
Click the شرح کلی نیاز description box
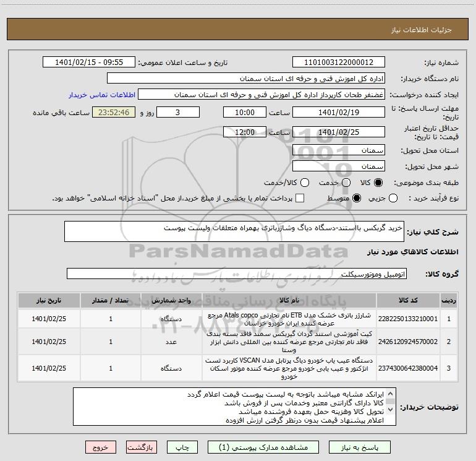(234, 231)
